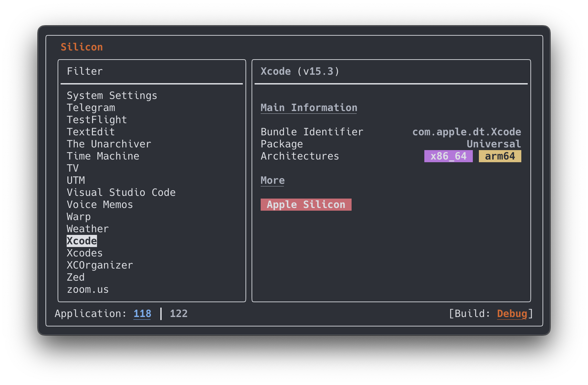Click the Silicon title text
Viewport: 588px width, 385px height.
click(82, 47)
